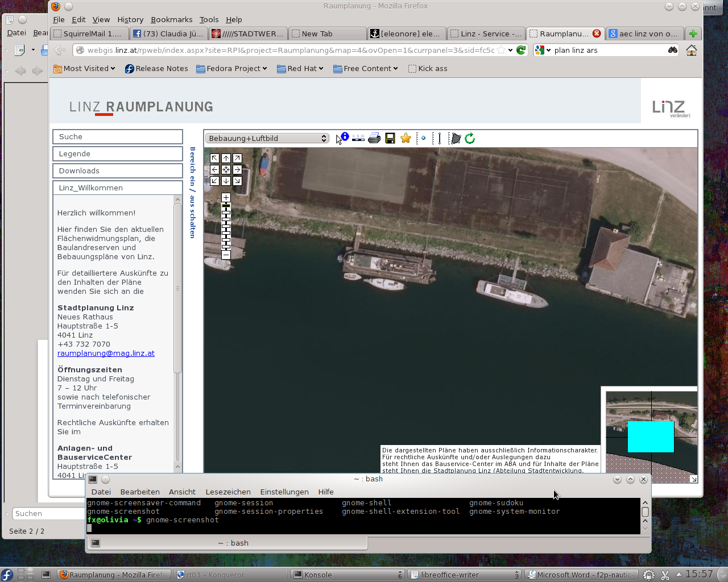Click the yellow star bookmark icon
728x582 pixels.
click(x=406, y=138)
